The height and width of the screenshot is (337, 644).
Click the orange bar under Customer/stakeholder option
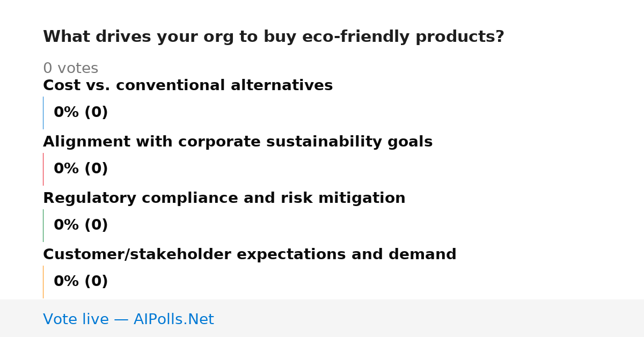(x=43, y=282)
